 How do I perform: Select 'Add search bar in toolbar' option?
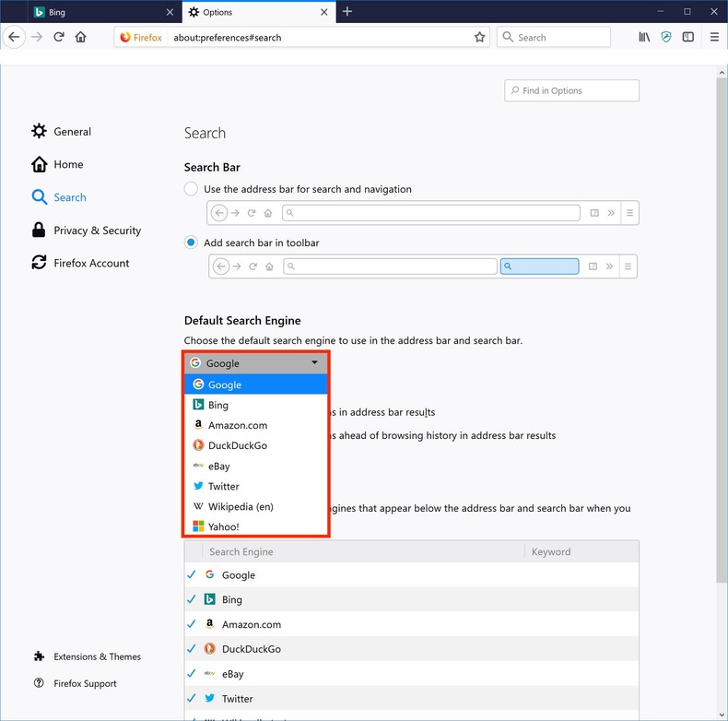click(192, 242)
